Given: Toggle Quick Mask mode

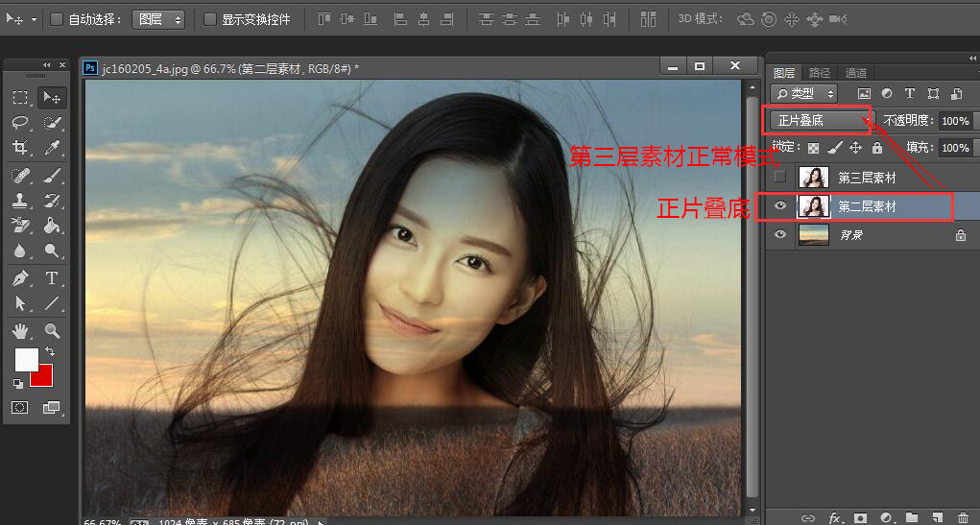Looking at the screenshot, I should point(20,408).
